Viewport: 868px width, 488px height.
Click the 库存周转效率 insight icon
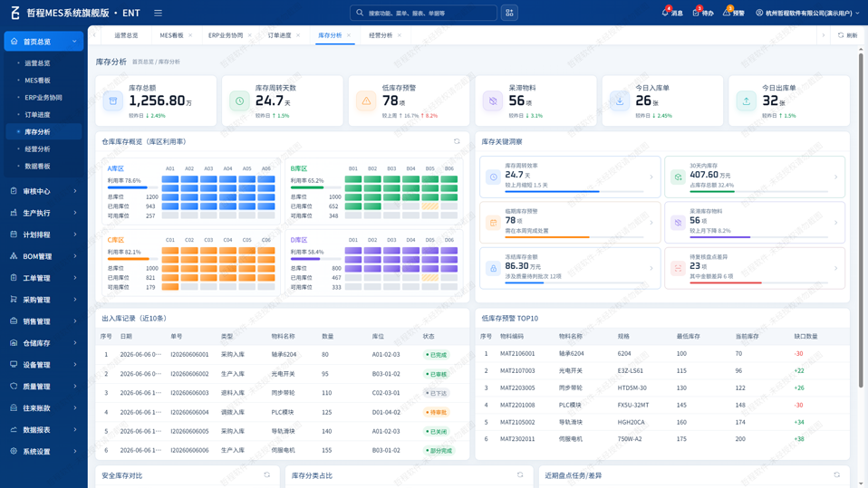pos(493,177)
